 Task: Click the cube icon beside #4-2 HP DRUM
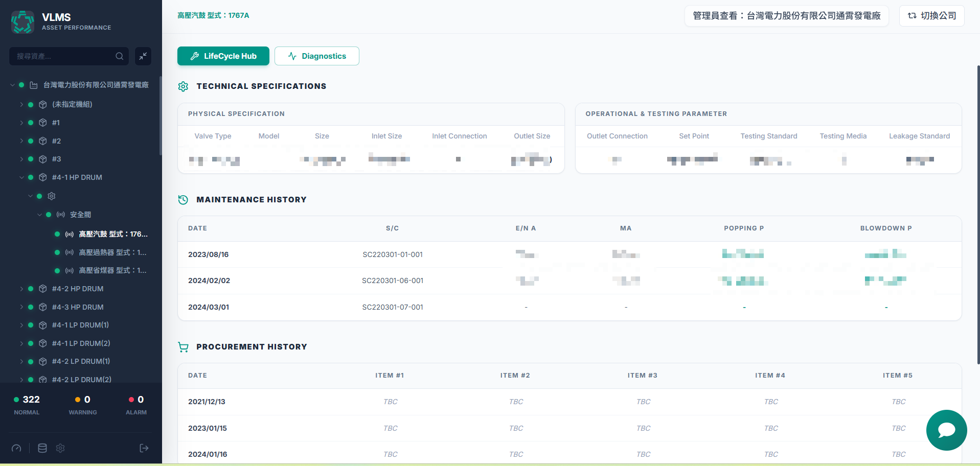tap(43, 289)
